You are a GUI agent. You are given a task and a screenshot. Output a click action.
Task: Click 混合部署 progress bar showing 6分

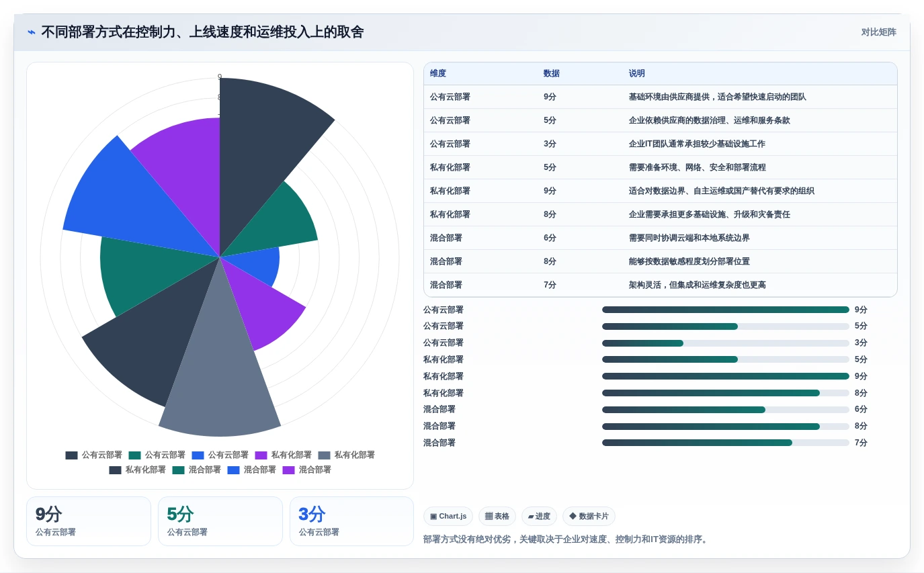click(726, 410)
